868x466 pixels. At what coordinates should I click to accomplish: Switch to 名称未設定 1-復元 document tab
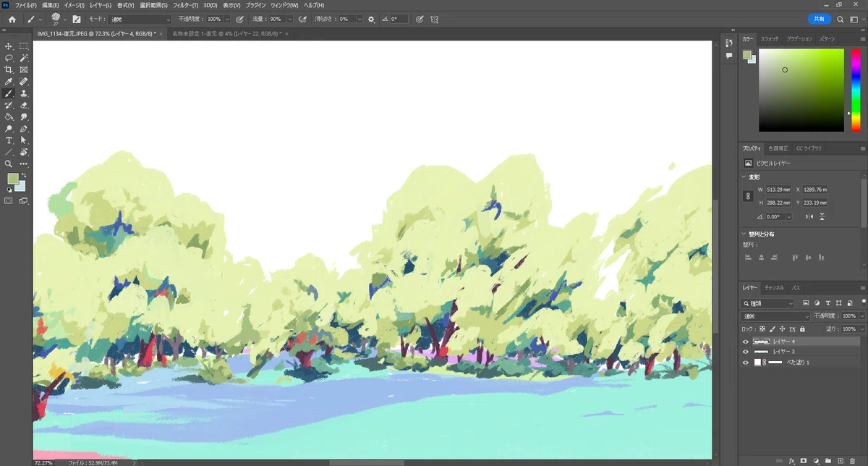point(226,33)
